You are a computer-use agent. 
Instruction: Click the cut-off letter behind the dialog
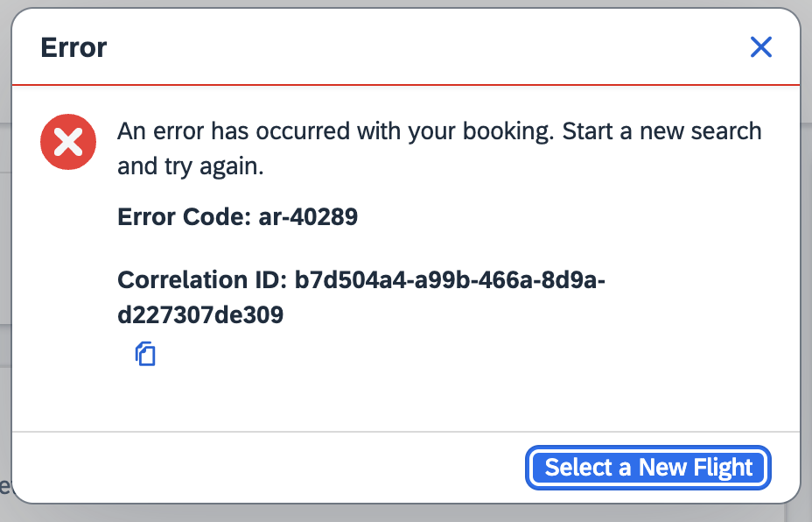click(4, 487)
